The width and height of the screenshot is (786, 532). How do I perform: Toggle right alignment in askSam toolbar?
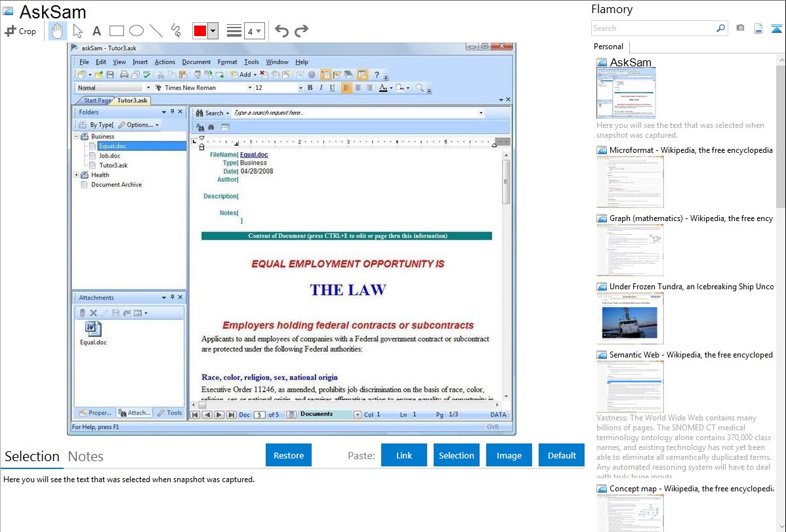(369, 88)
